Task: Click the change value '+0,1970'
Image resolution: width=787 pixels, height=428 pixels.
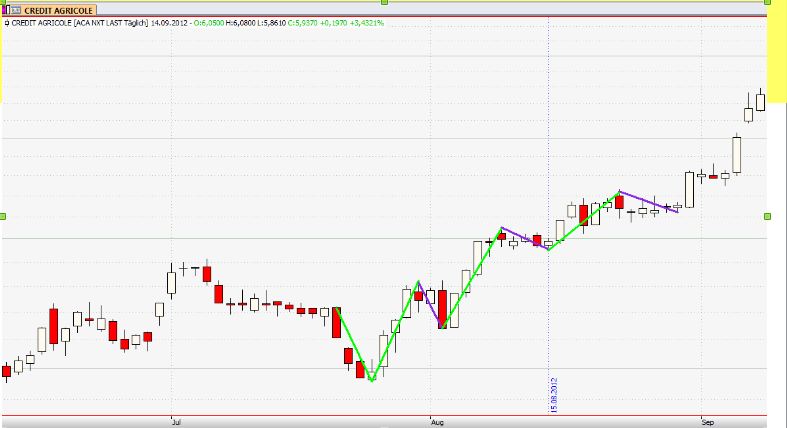Action: (333, 23)
